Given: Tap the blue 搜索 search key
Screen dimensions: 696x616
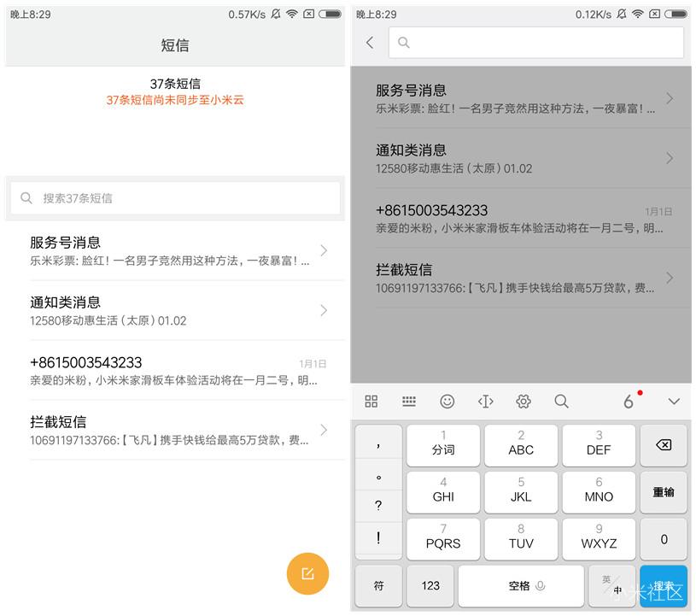Looking at the screenshot, I should [664, 586].
